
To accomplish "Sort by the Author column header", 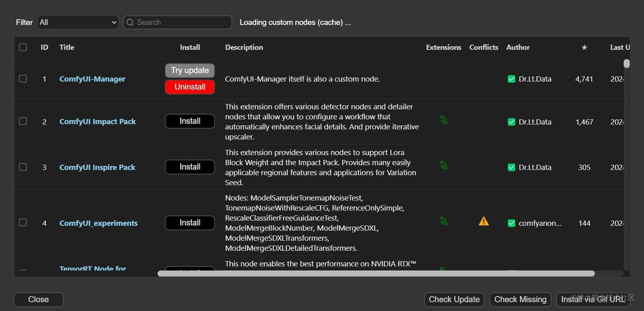I will (x=518, y=47).
